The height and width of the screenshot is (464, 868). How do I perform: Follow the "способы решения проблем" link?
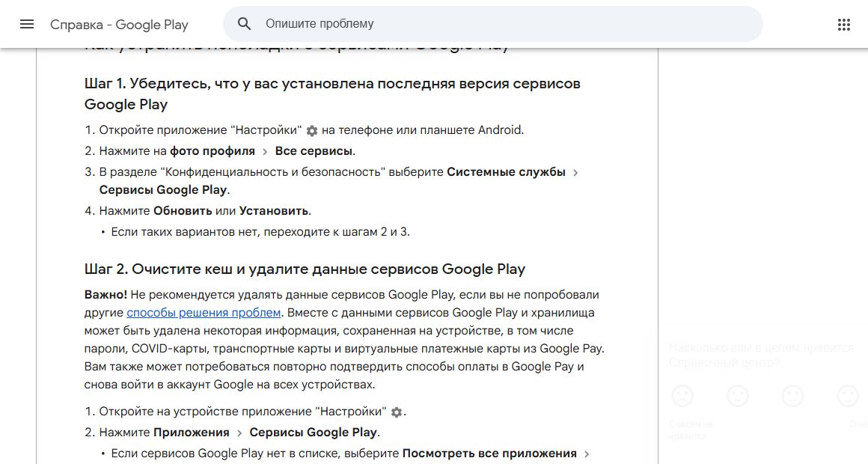pyautogui.click(x=204, y=312)
